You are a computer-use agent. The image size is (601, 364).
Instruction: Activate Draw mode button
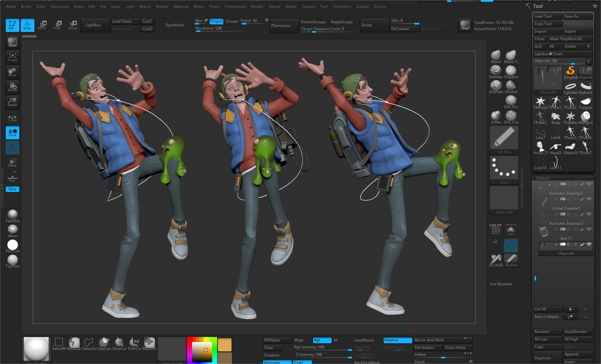(27, 25)
